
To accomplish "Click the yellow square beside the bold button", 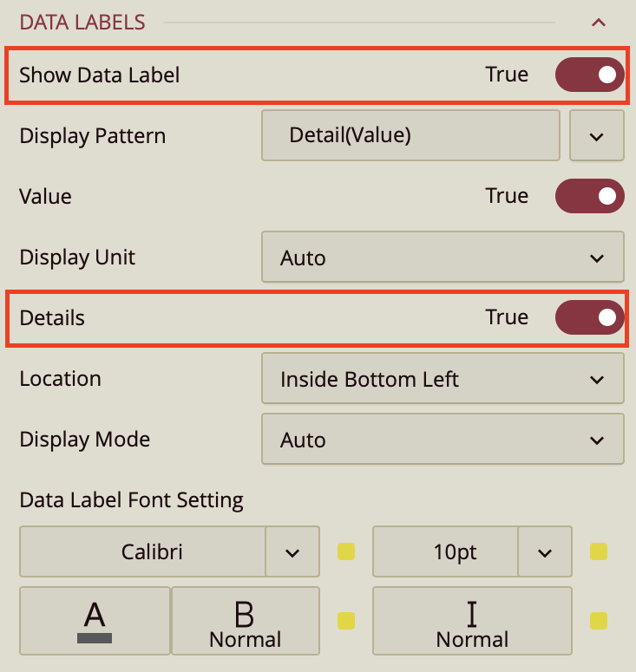I will tap(346, 621).
